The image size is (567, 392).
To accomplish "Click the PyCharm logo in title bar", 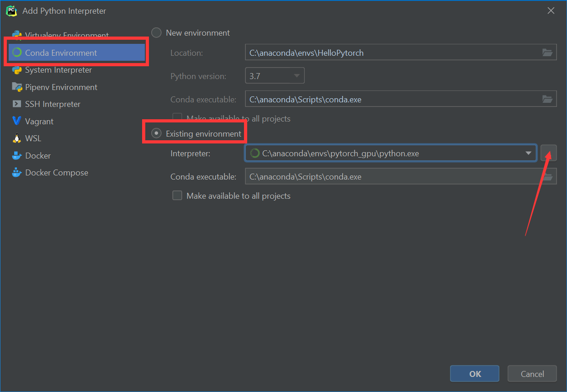I will pyautogui.click(x=11, y=10).
